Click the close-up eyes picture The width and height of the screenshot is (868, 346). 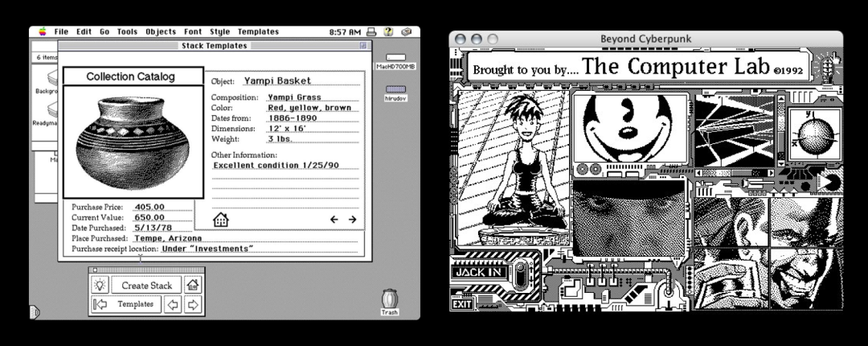point(628,219)
